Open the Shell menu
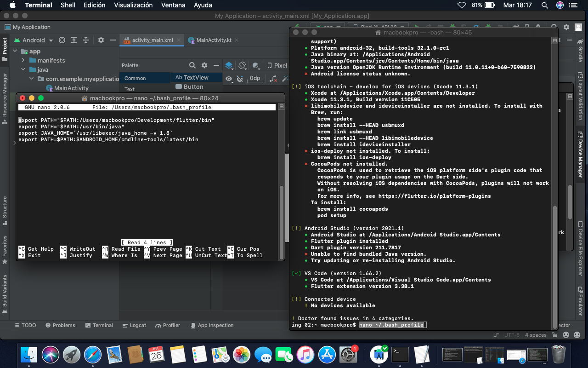This screenshot has width=588, height=368. pos(68,5)
